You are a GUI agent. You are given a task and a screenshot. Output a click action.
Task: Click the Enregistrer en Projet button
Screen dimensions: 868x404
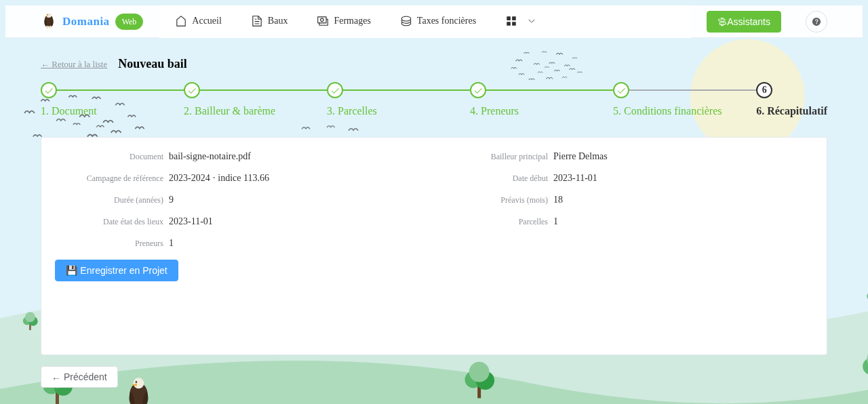[x=117, y=270]
